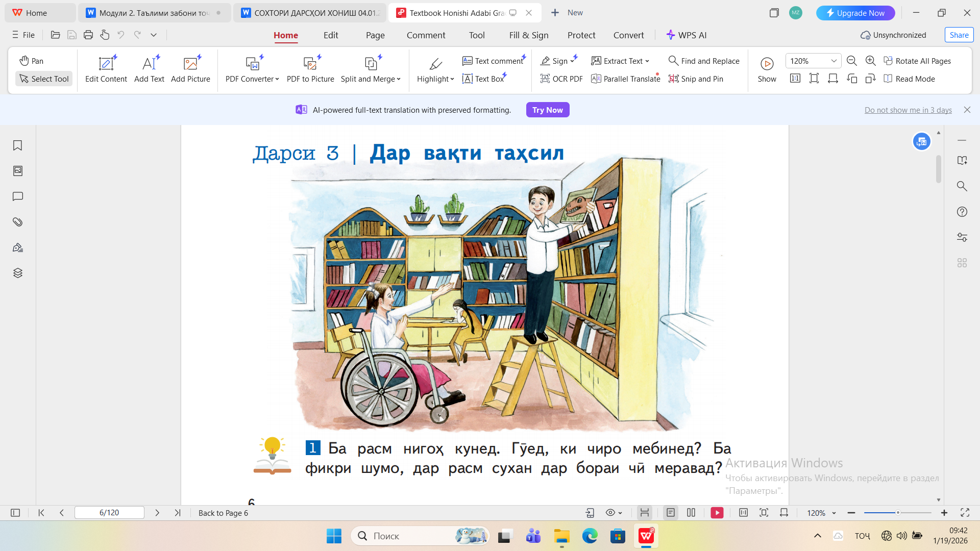Switch to the Comment ribbon tab
The image size is (980, 551).
tap(426, 35)
